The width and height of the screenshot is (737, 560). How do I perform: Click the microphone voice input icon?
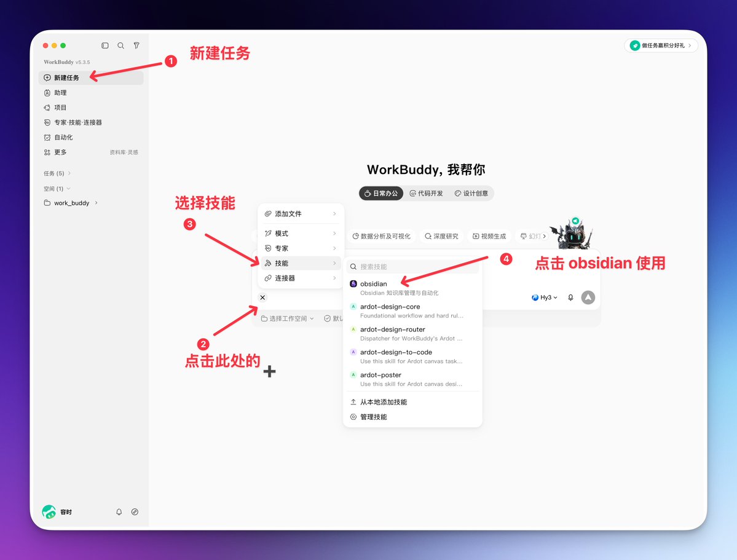[x=570, y=297]
